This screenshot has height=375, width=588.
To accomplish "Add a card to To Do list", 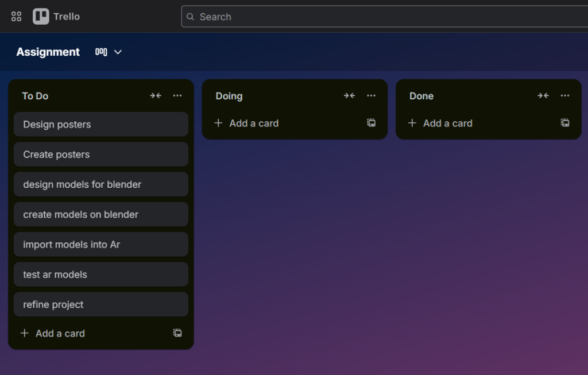I will tap(53, 333).
